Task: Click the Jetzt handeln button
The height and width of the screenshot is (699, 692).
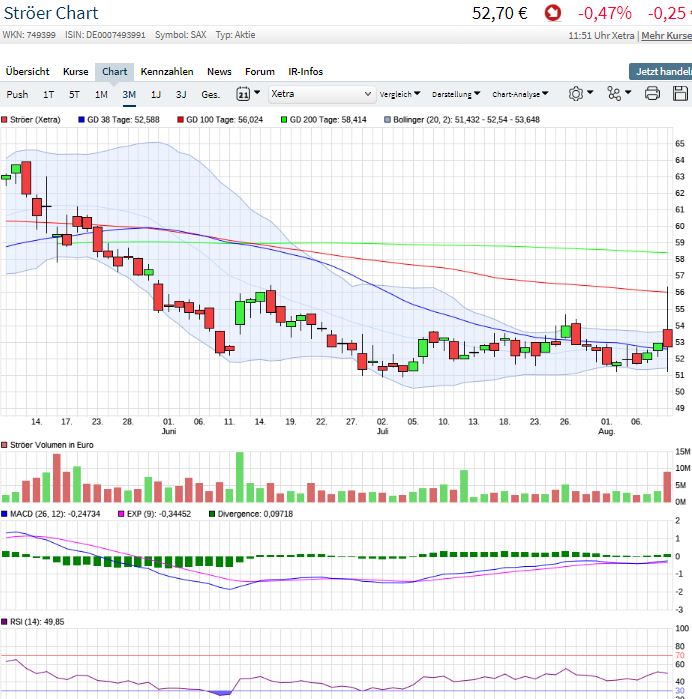Action: [x=662, y=72]
